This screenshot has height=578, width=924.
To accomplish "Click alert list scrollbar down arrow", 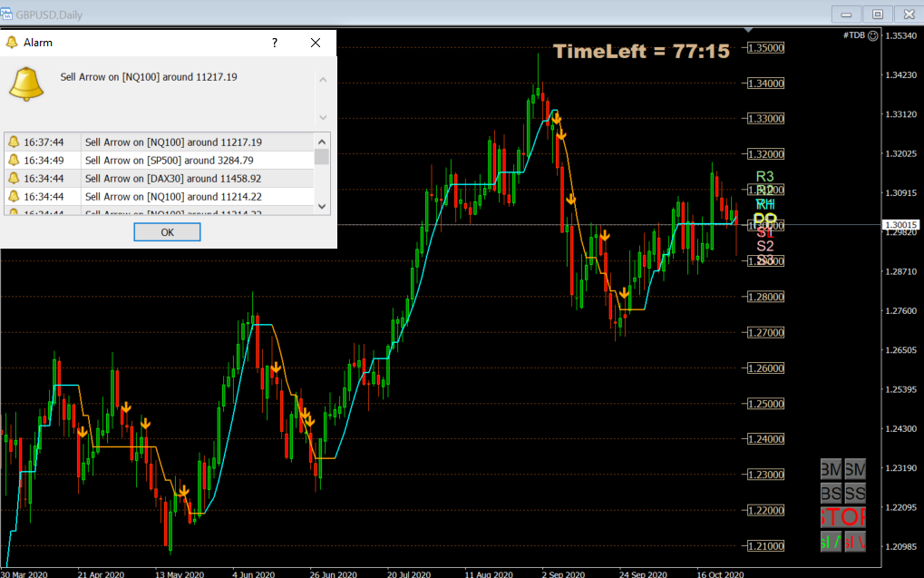I will click(x=322, y=206).
